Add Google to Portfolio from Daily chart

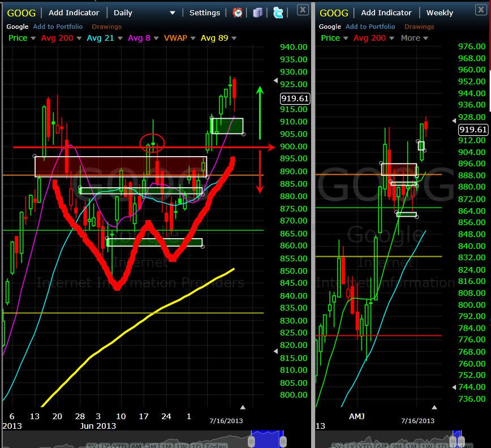pos(58,27)
